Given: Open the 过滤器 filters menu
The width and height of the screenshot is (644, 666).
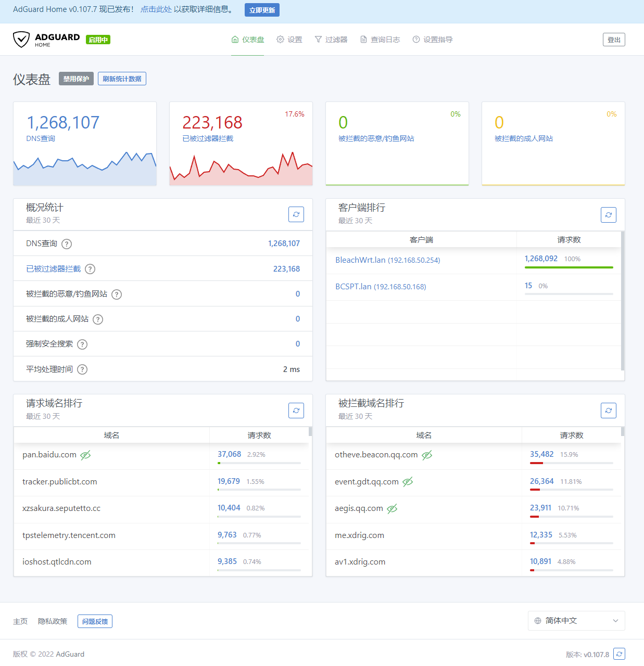Looking at the screenshot, I should pyautogui.click(x=331, y=40).
